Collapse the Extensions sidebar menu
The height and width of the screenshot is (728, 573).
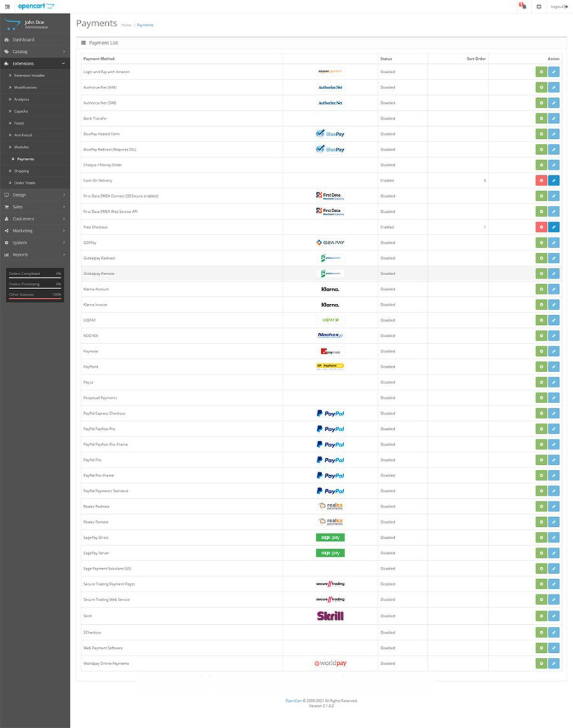coord(35,64)
